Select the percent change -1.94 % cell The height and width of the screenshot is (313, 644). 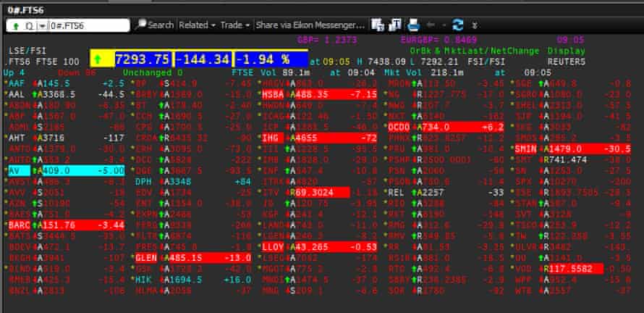271,59
